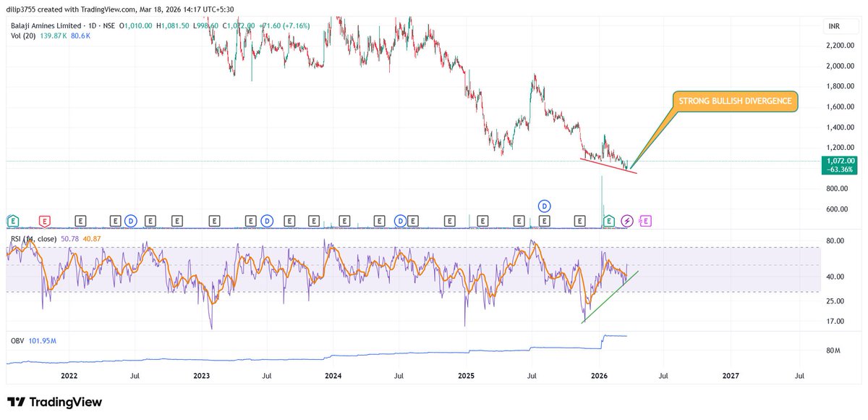Click the green earnings marker at chart's far left
Screen dimensions: 868x420
click(x=12, y=220)
